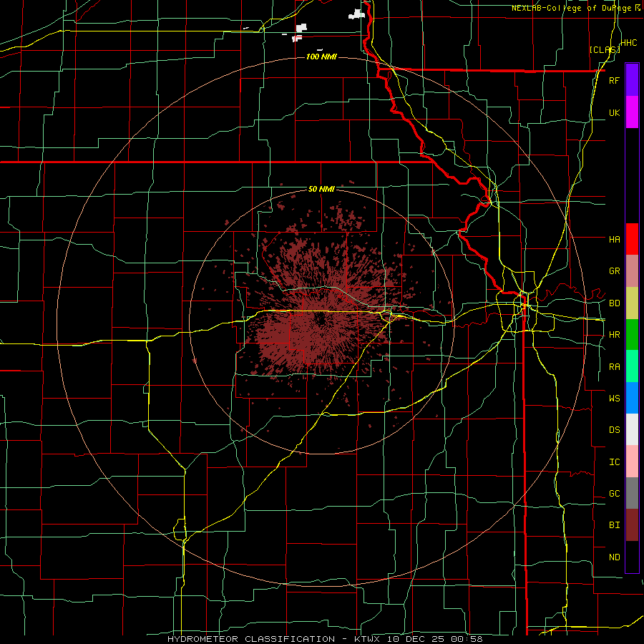Select the GC gray legend swatch
This screenshot has height=644, width=644.
point(632,493)
